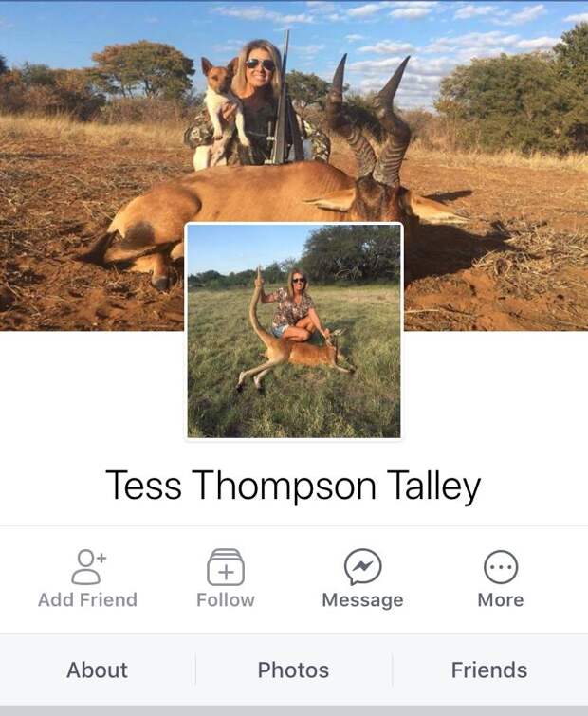Tap the small dog in cover photo
This screenshot has width=588, height=716.
pyautogui.click(x=219, y=110)
